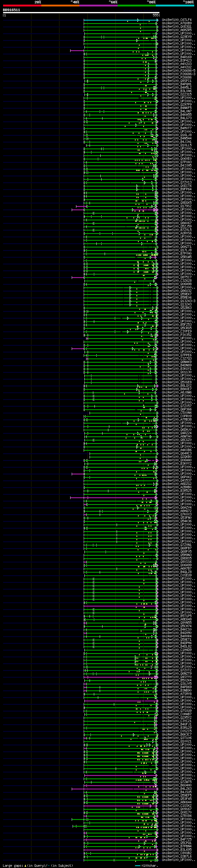Select the UniRef100_A7MB38 entry
The width and height of the screenshot is (197, 868).
(177, 420)
